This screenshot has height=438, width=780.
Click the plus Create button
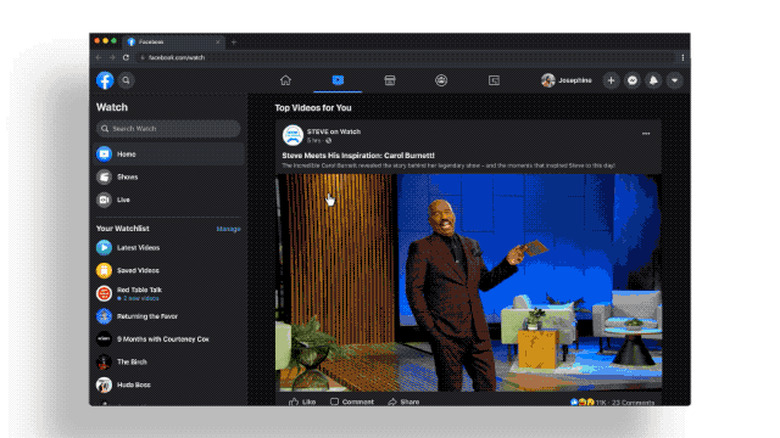click(611, 80)
